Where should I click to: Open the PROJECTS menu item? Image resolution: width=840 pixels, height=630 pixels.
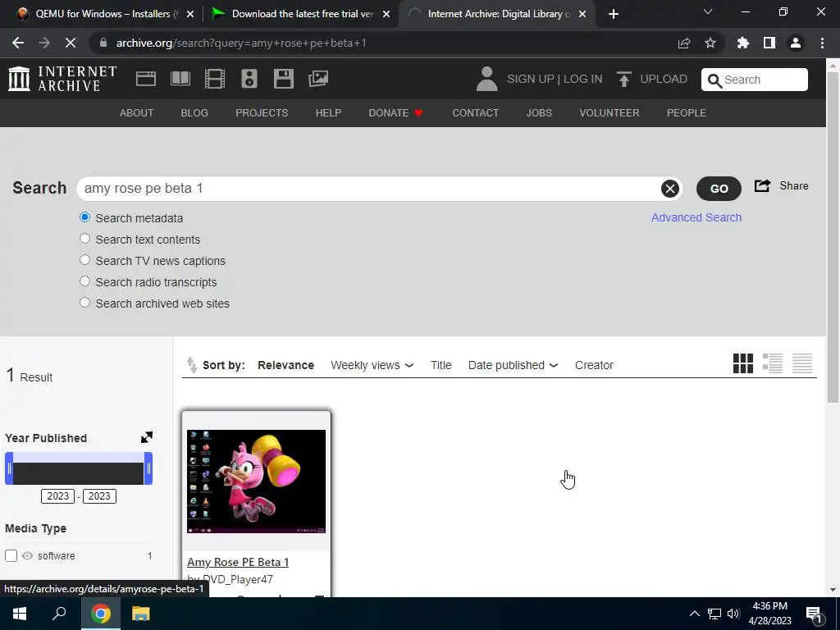tap(262, 113)
